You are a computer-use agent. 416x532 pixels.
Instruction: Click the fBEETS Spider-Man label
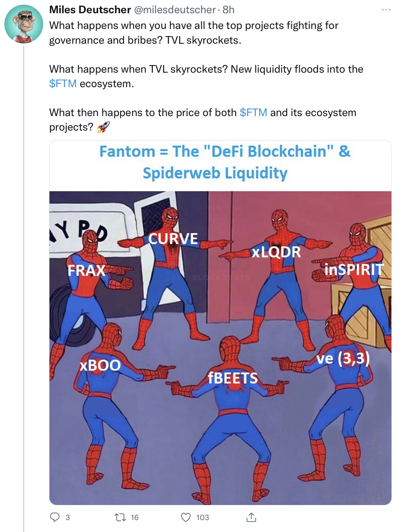pos(233,378)
